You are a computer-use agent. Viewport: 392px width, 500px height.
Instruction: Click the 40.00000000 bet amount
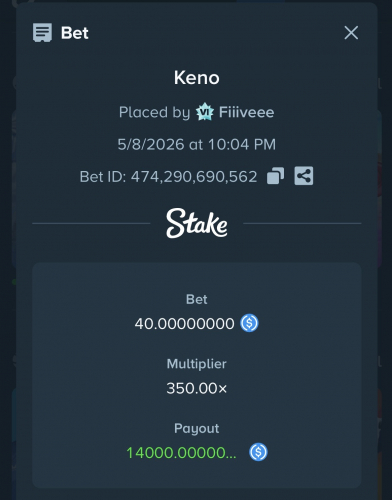pyautogui.click(x=184, y=324)
